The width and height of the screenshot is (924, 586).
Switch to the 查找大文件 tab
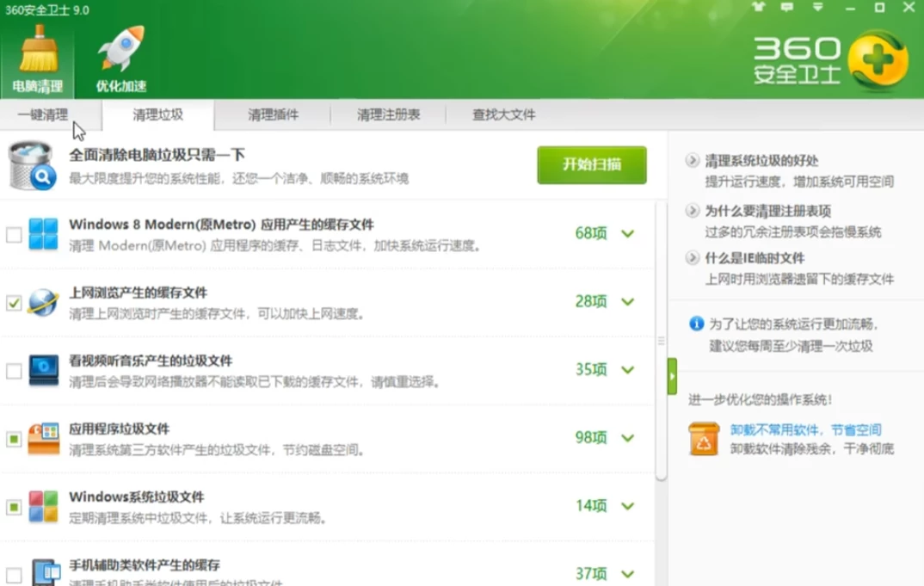click(504, 114)
